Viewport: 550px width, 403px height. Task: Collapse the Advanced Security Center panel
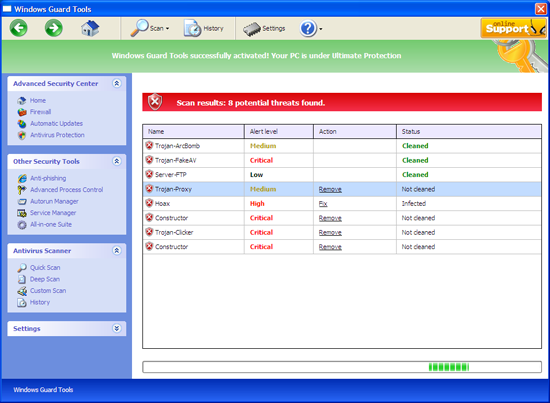(116, 83)
